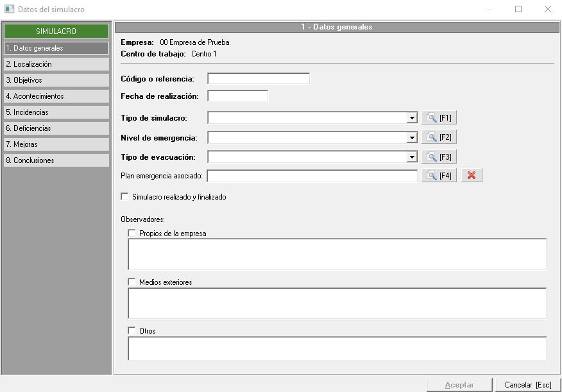Viewport: 562px width, 392px height.
Task: Check the 'Propios de la empresa' box
Action: click(132, 234)
